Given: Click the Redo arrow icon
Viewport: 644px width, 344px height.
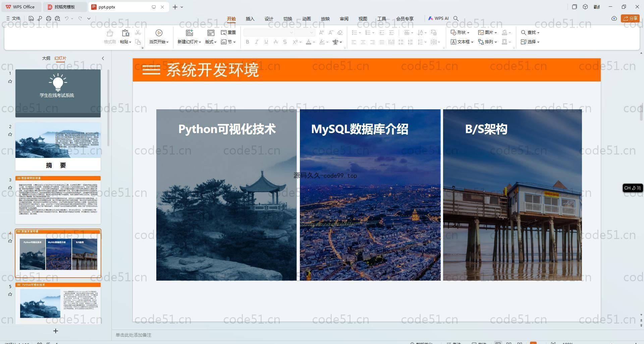Looking at the screenshot, I should coord(80,18).
